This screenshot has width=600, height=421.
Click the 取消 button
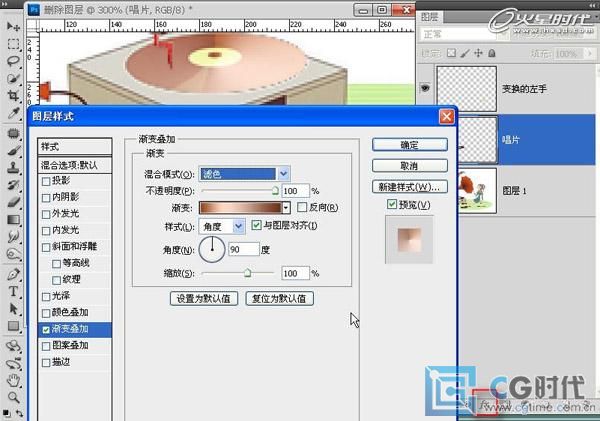click(409, 166)
